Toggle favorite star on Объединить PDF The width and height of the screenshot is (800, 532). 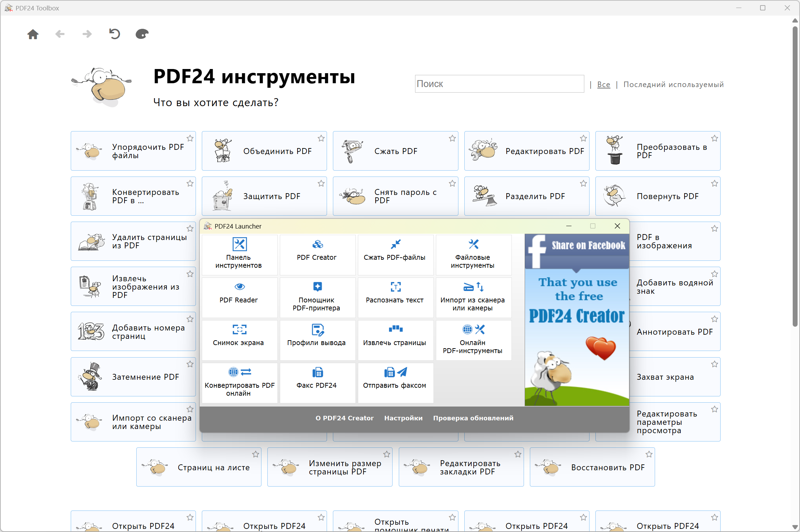(321, 138)
